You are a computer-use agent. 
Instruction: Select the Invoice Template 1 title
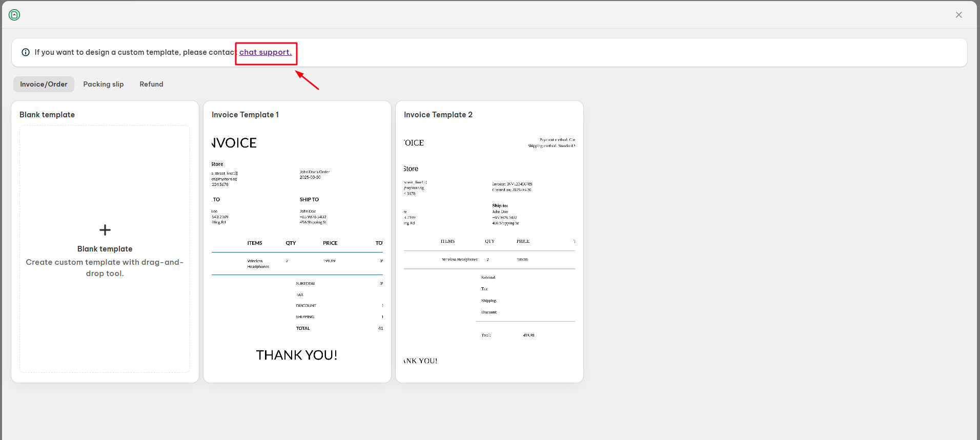coord(245,115)
